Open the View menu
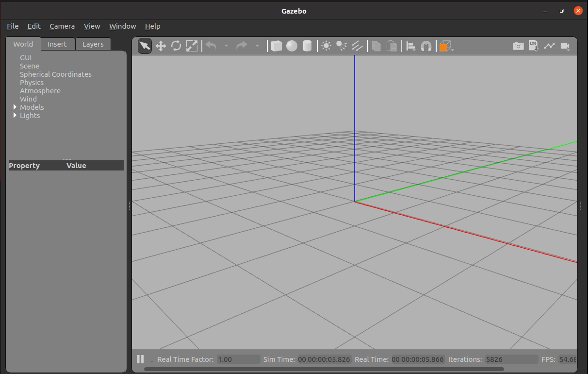The width and height of the screenshot is (588, 374). click(x=92, y=26)
